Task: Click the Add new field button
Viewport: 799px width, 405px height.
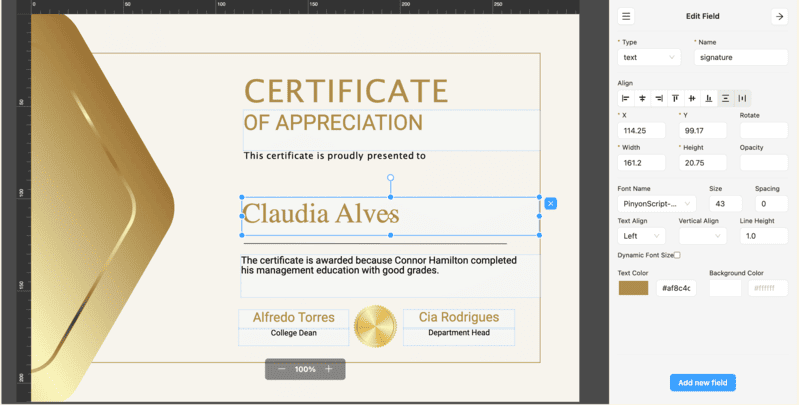Action: click(703, 383)
